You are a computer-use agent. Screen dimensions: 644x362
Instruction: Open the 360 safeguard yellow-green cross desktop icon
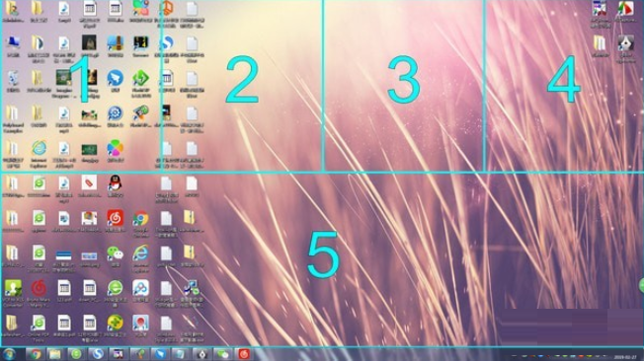[x=115, y=324]
